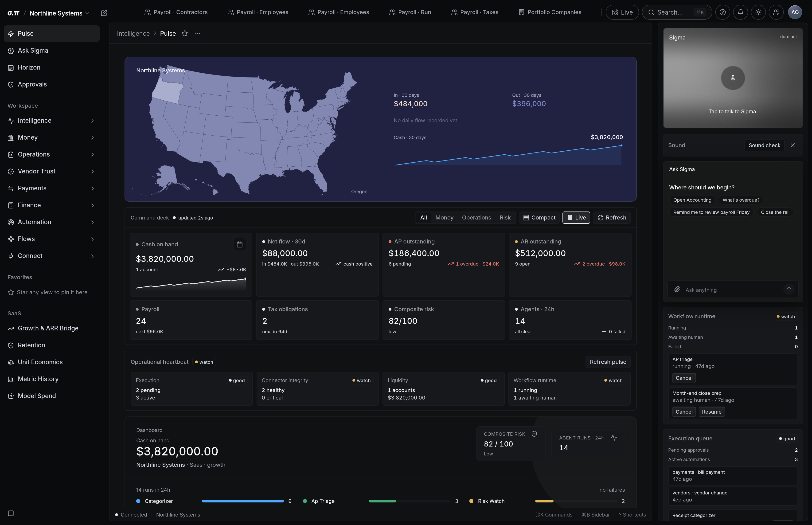Click the Composite Risk shield icon
Screen dimensions: 812x525
point(534,434)
